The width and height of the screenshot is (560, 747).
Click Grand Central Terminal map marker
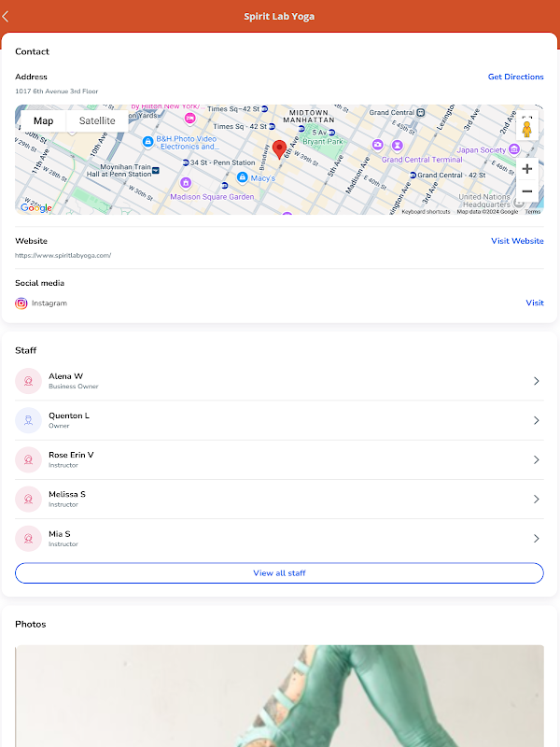tap(398, 145)
